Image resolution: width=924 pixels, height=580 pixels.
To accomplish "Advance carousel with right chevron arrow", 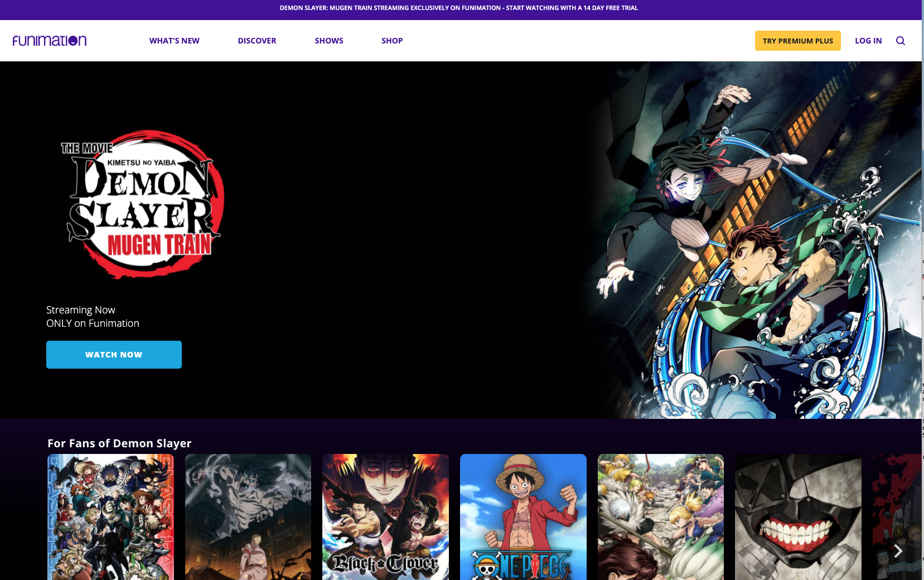I will [898, 551].
